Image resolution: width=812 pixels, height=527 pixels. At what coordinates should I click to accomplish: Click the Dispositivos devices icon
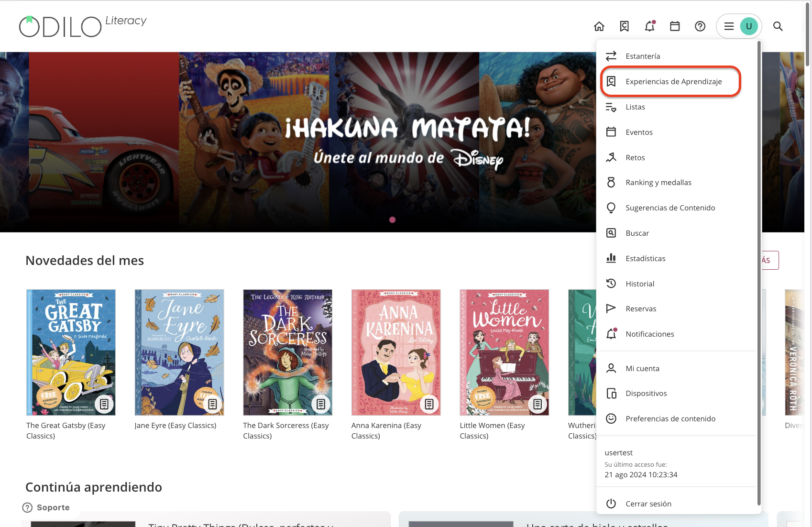point(611,393)
